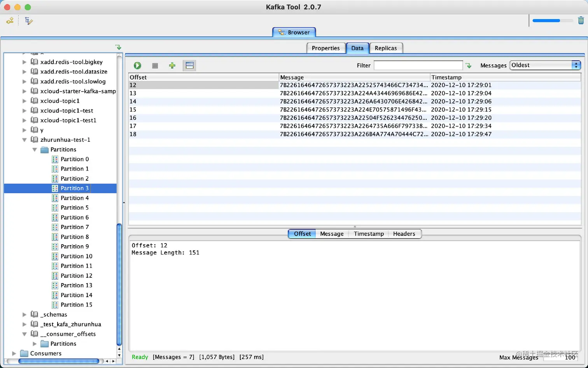Select Partition 12 in the tree
The width and height of the screenshot is (588, 368).
[x=76, y=276]
